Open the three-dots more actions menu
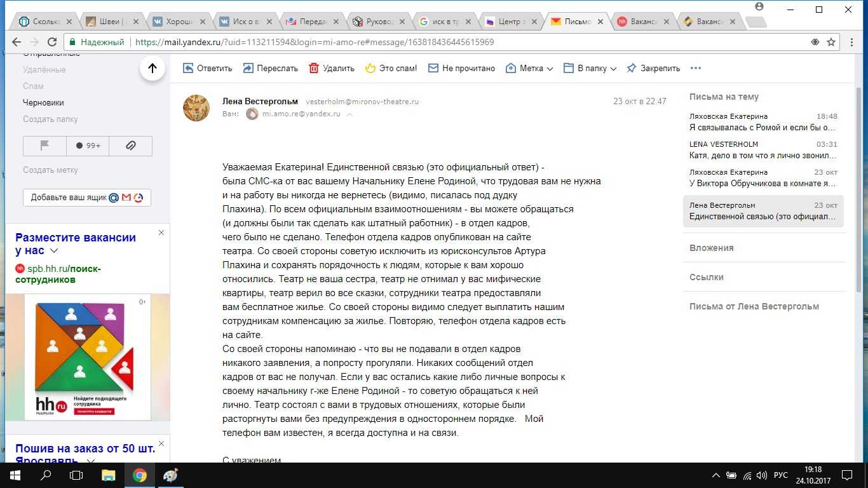 [696, 68]
